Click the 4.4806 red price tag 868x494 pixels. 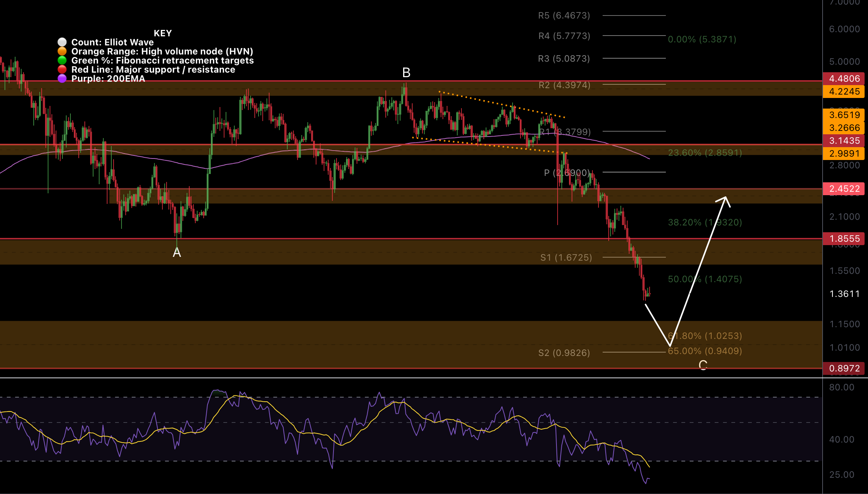(844, 79)
